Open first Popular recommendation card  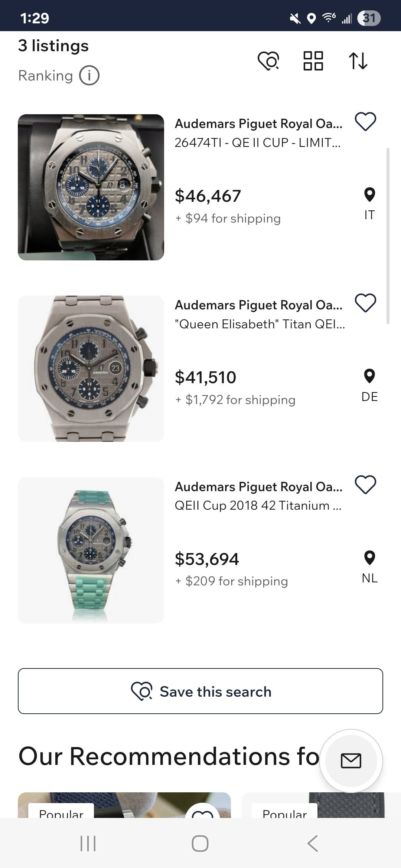[x=124, y=805]
